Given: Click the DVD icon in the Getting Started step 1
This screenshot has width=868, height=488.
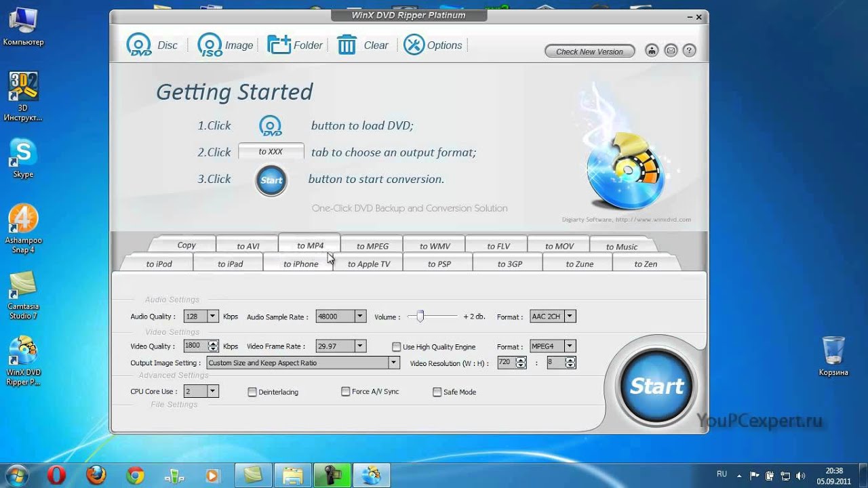Looking at the screenshot, I should tap(271, 126).
